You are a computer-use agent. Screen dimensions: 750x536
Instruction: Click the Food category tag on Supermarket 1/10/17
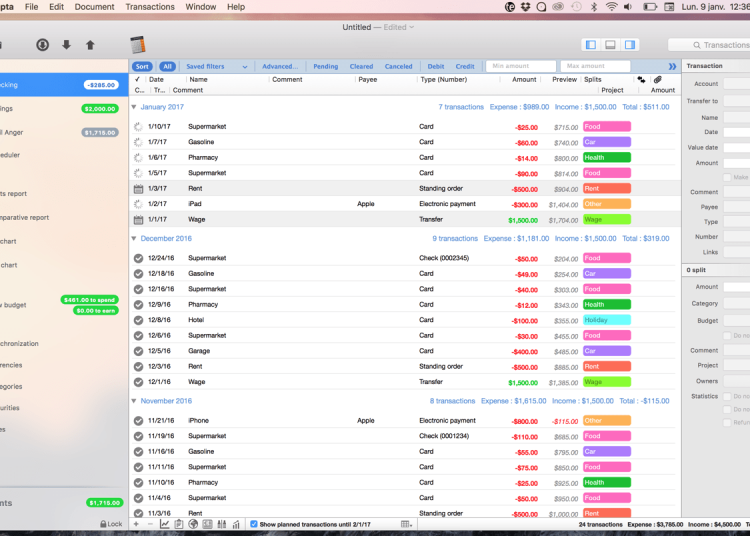(606, 127)
